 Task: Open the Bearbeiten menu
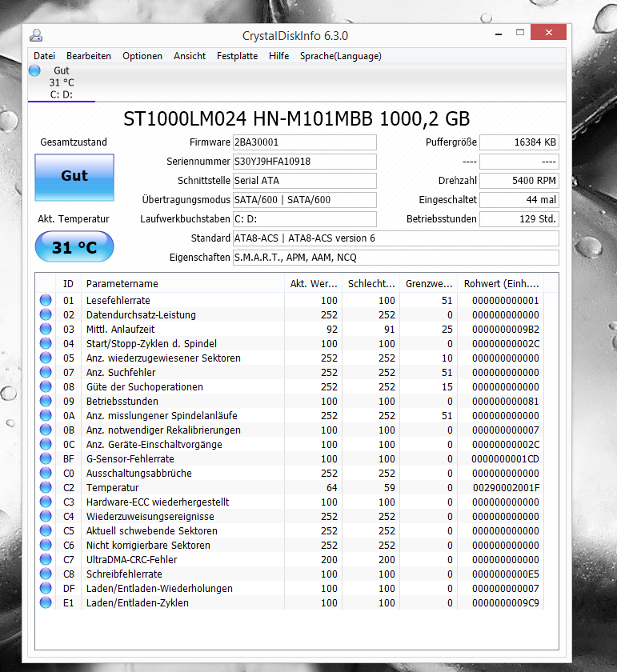pos(89,56)
